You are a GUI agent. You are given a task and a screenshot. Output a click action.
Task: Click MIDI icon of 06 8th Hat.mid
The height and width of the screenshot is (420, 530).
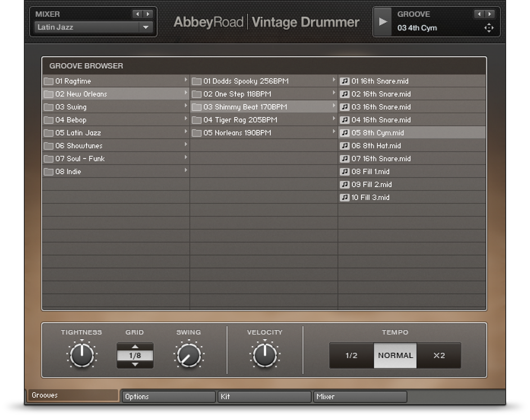[344, 146]
